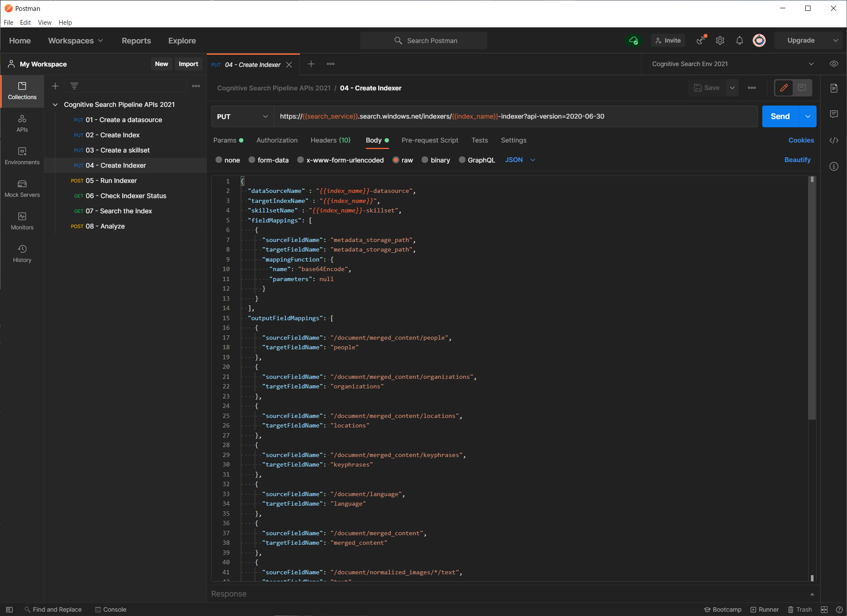Open the History sidebar section
The image size is (847, 616).
coord(22,254)
